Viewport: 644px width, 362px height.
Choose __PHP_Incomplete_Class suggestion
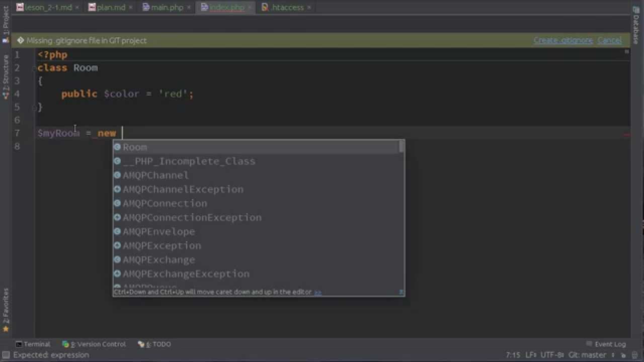pos(256,161)
